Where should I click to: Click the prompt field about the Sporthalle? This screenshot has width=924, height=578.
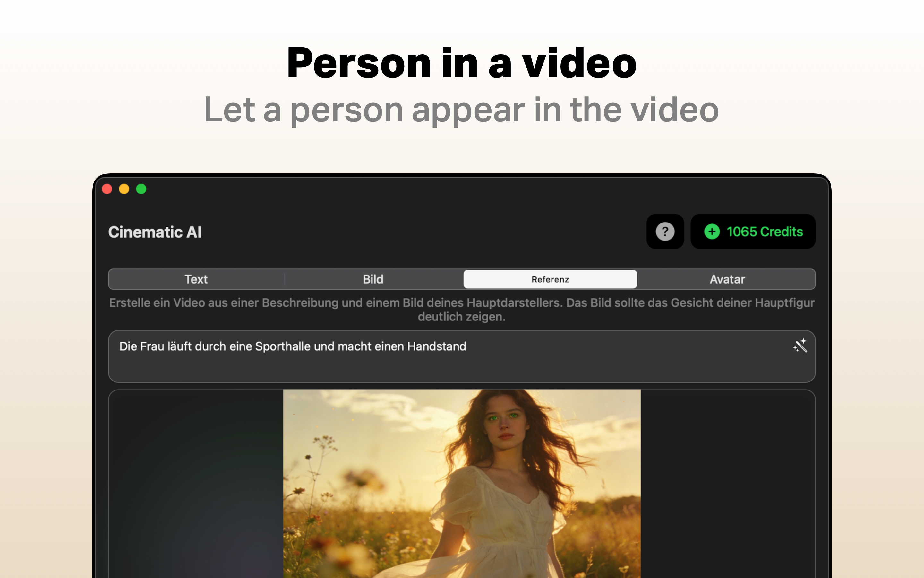coord(462,356)
